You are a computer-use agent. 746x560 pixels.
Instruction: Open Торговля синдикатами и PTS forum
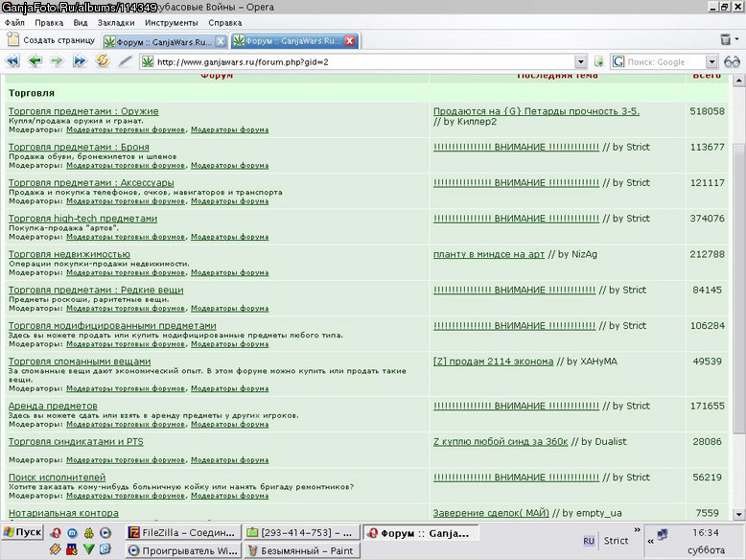(76, 441)
